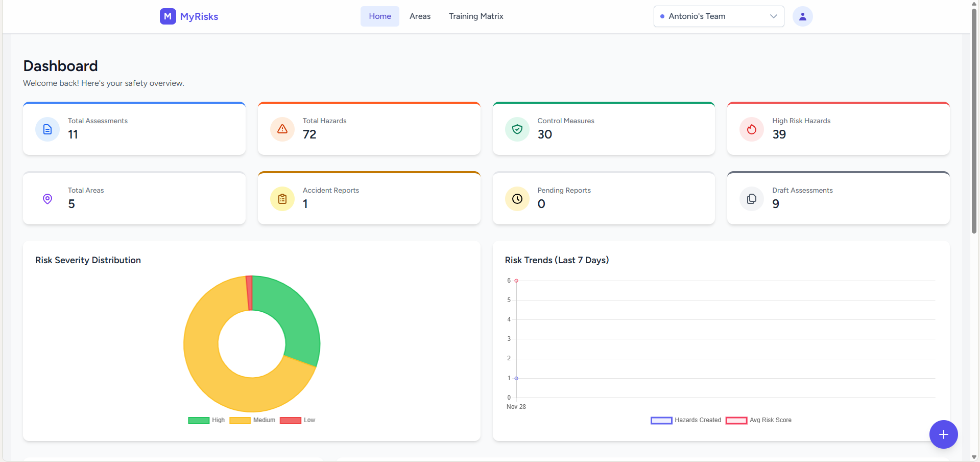Toggle the High series in pie legend

[206, 420]
